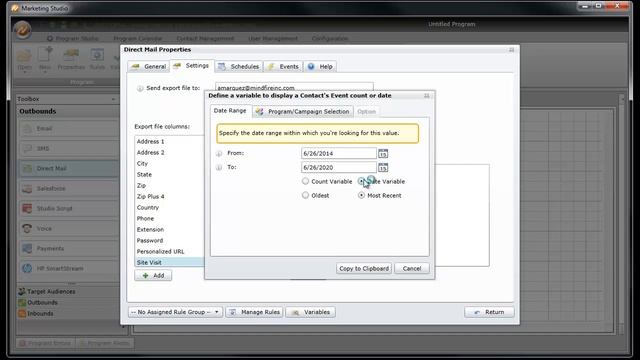Select SMS outbound in Toolbox
This screenshot has width=640, height=360.
click(x=69, y=149)
